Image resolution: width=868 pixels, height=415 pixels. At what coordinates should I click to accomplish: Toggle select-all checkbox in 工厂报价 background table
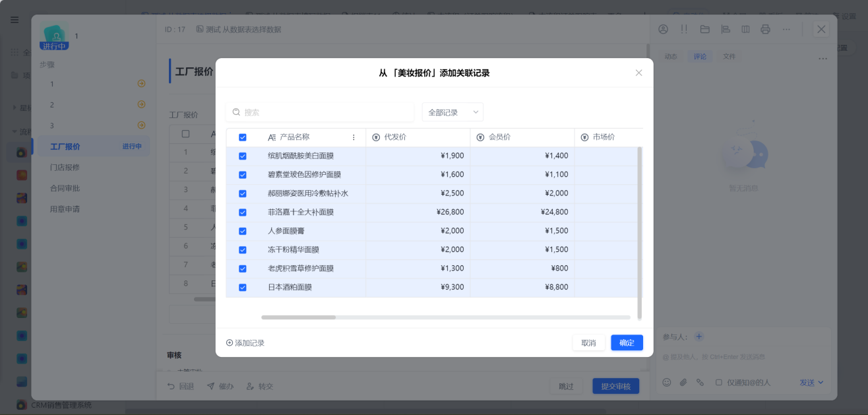pos(186,133)
